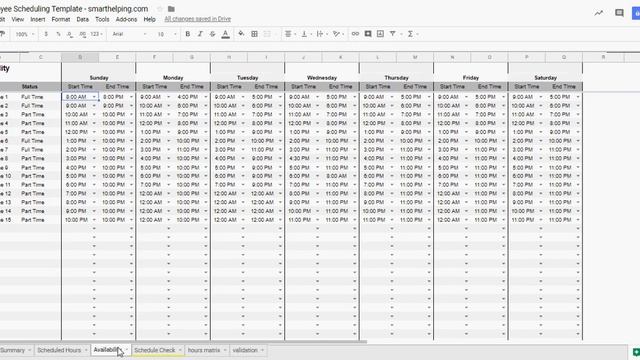The height and width of the screenshot is (360, 640).
Task: Decrease decimal places icon
Action: click(70, 34)
